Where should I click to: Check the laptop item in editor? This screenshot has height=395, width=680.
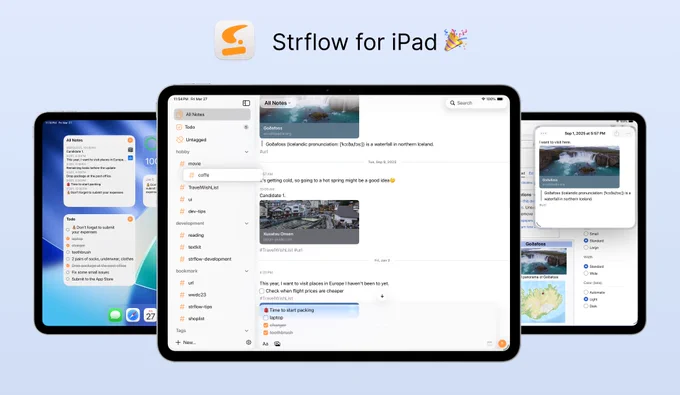pos(266,318)
